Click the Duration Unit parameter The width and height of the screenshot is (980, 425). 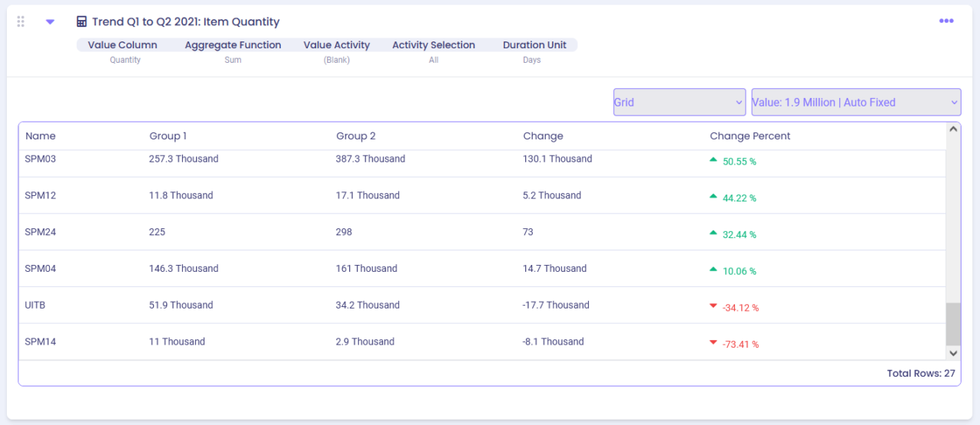click(534, 45)
